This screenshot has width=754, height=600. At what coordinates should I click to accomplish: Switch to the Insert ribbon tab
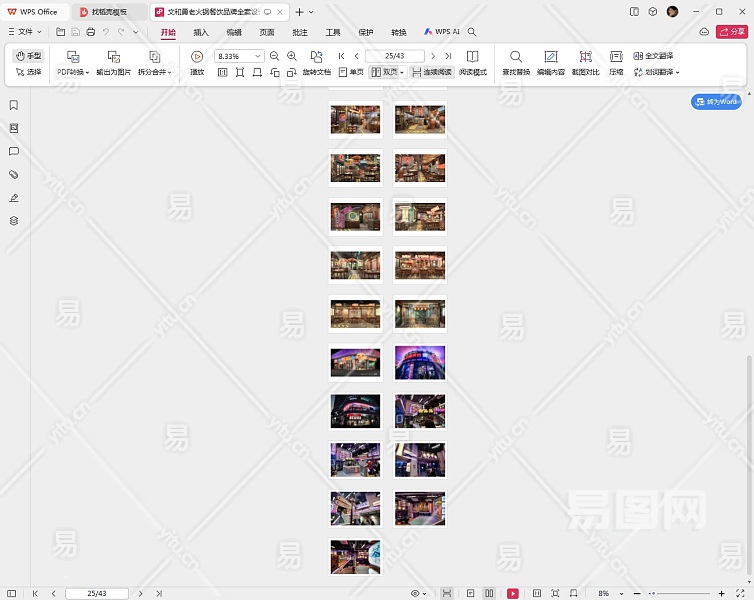click(201, 32)
